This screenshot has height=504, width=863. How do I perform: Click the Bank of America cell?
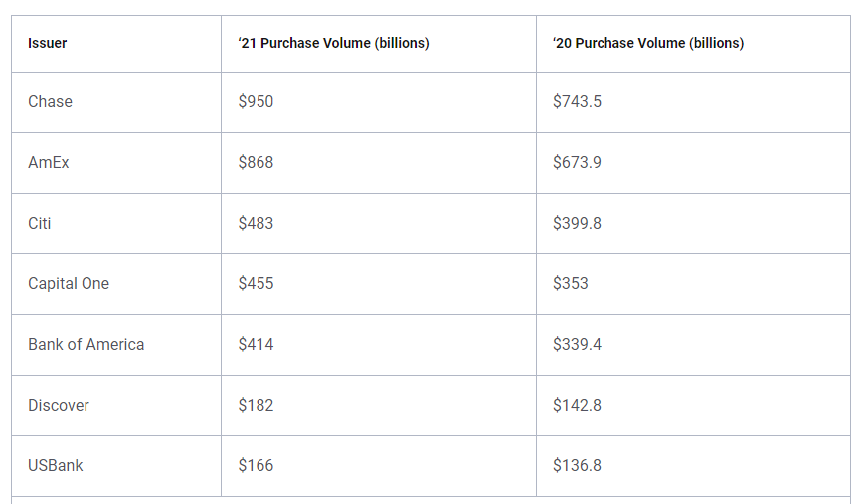pos(86,344)
